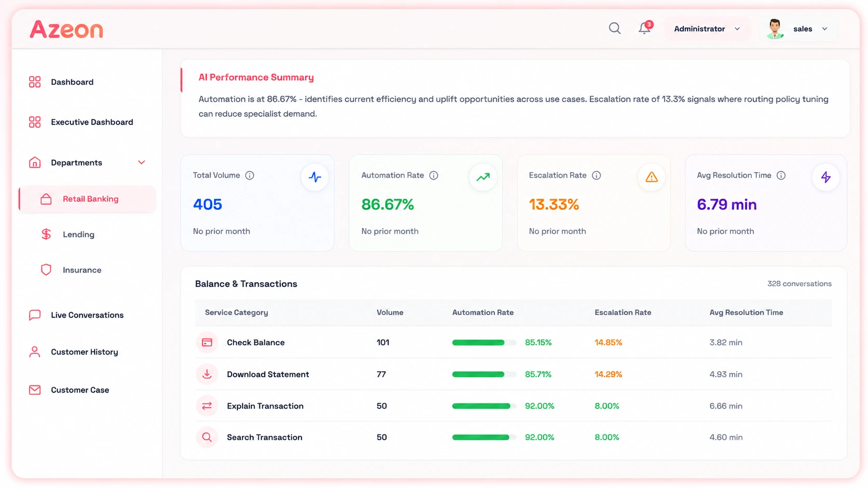Open the sales user profile dropdown
Screen dimensions: 868x488
[798, 29]
